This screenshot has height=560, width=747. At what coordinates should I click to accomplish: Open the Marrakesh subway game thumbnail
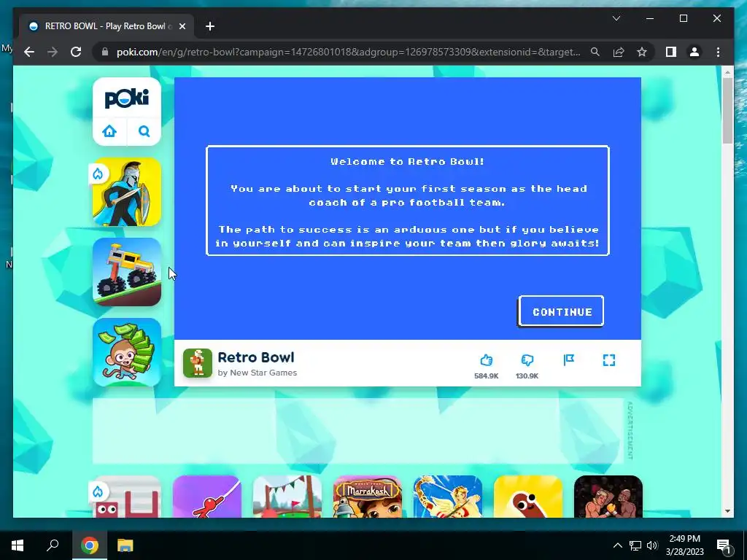point(368,496)
